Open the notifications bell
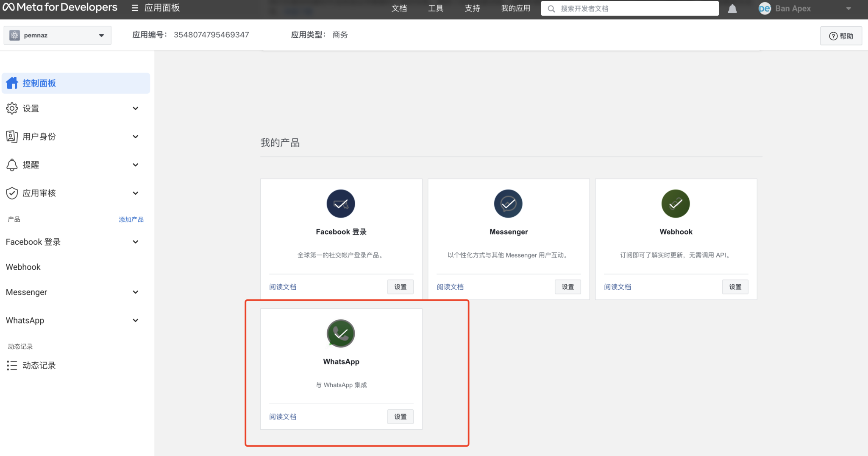868x456 pixels. pos(732,8)
